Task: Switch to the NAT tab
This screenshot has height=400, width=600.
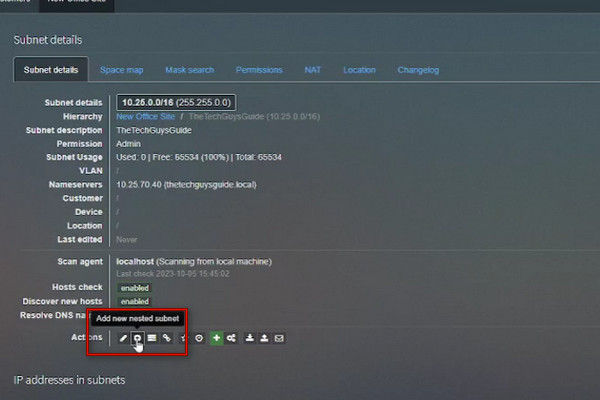Action: 313,70
